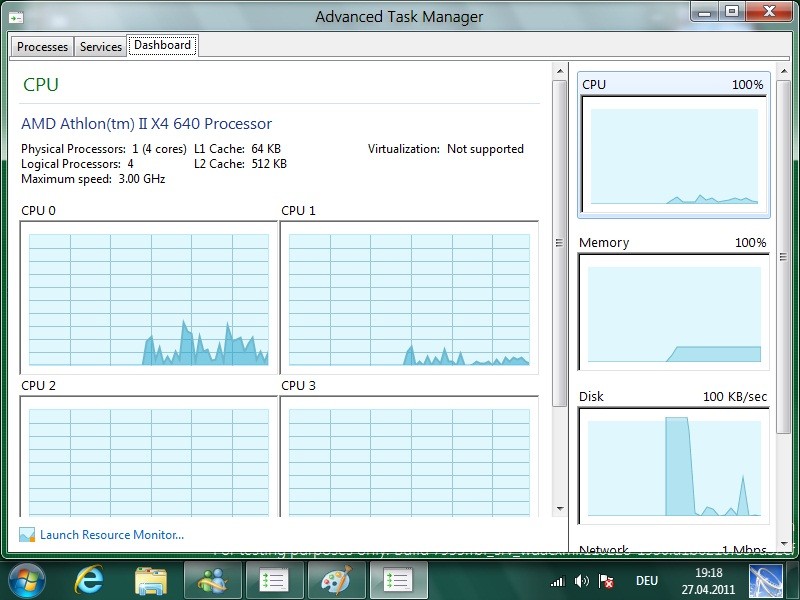Click the sidebar scroll down arrow
800x600 pixels.
click(x=784, y=544)
